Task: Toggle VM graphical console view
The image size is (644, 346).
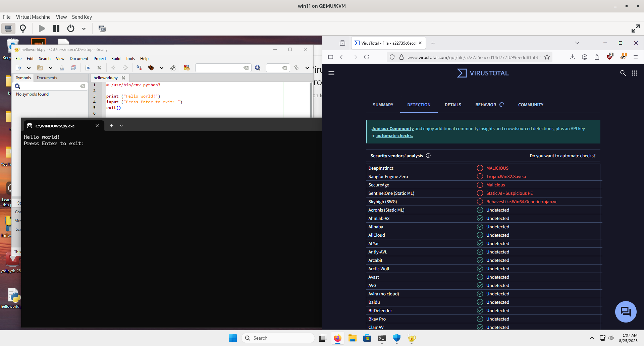Action: [8, 28]
